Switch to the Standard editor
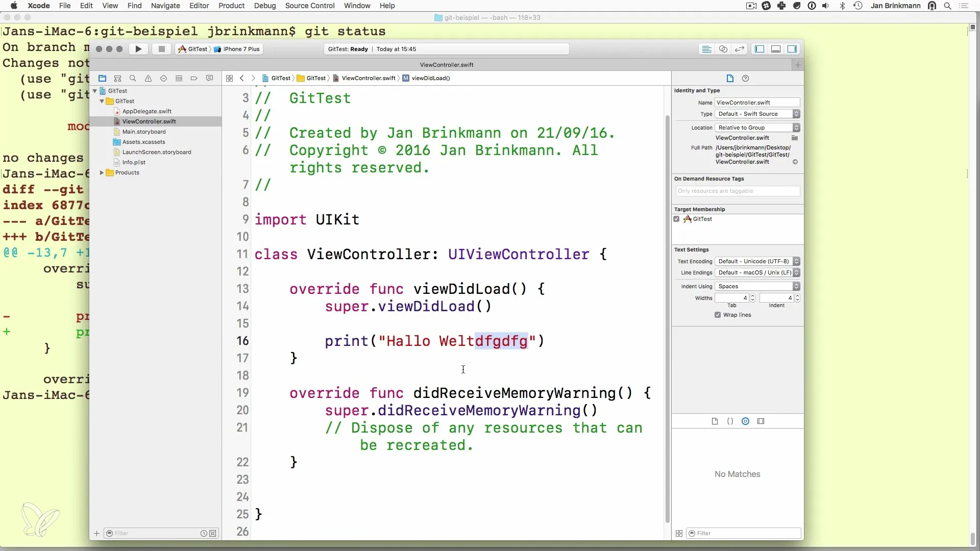The height and width of the screenshot is (551, 980). pos(707,49)
